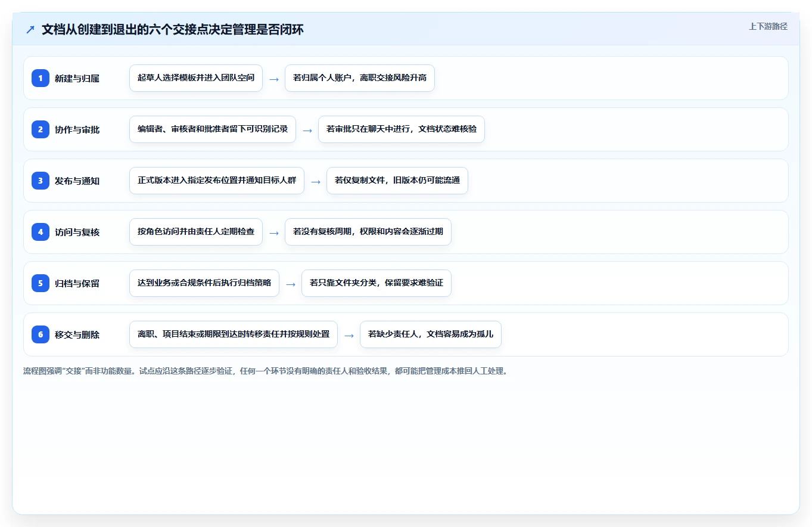The image size is (812, 527).
Task: Select the 移交与删除 step label
Action: click(77, 334)
